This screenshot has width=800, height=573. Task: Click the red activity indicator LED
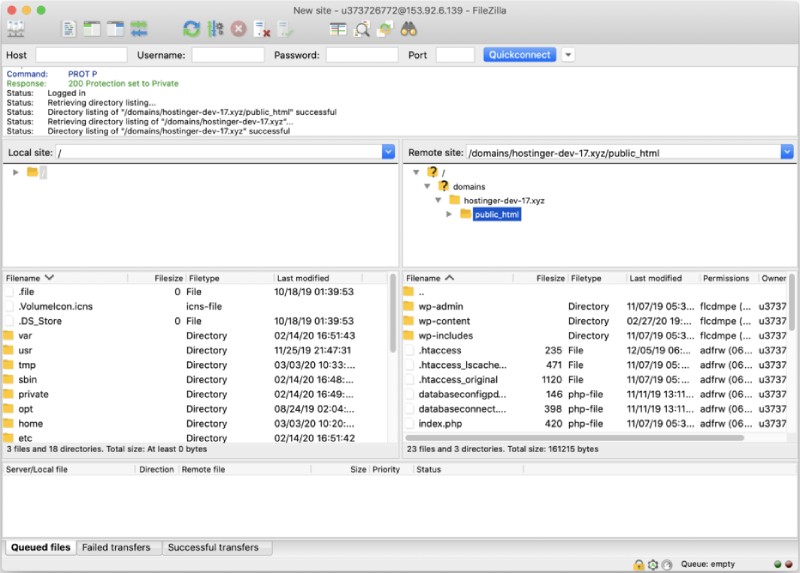click(x=788, y=564)
